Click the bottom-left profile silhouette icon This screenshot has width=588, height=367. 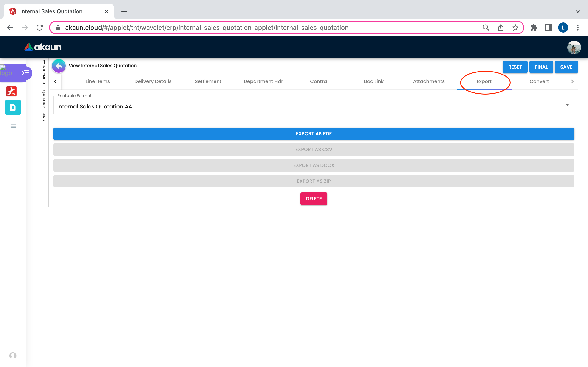tap(13, 355)
